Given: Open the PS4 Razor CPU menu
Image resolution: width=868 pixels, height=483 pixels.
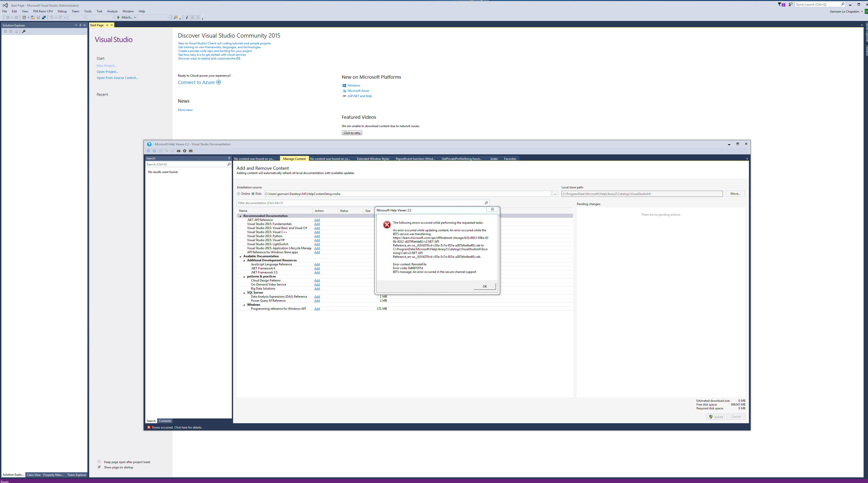Looking at the screenshot, I should coord(43,11).
